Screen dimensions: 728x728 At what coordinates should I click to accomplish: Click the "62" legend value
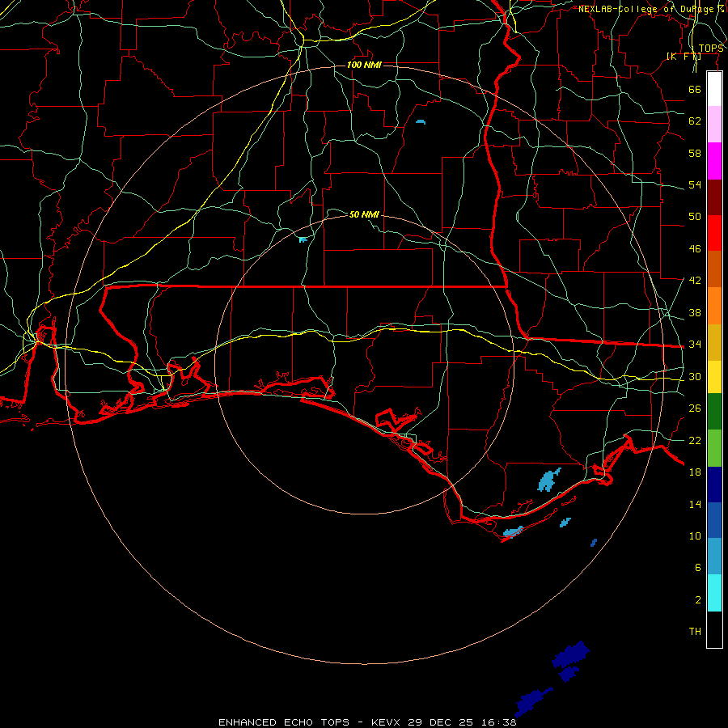point(695,121)
